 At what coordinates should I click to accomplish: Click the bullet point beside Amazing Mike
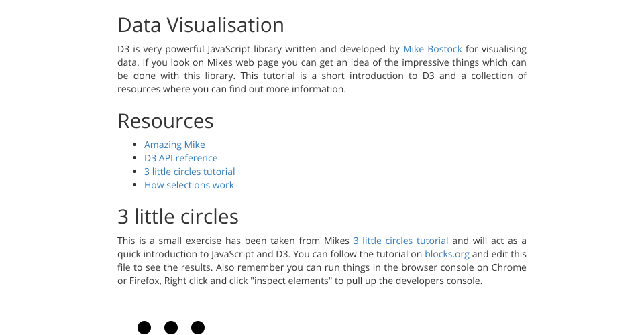pos(136,145)
